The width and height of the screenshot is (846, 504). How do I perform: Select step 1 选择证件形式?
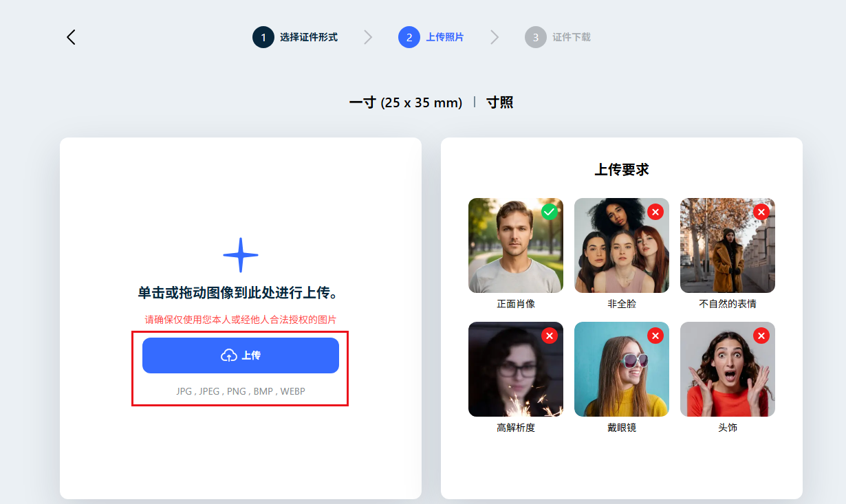pyautogui.click(x=296, y=37)
